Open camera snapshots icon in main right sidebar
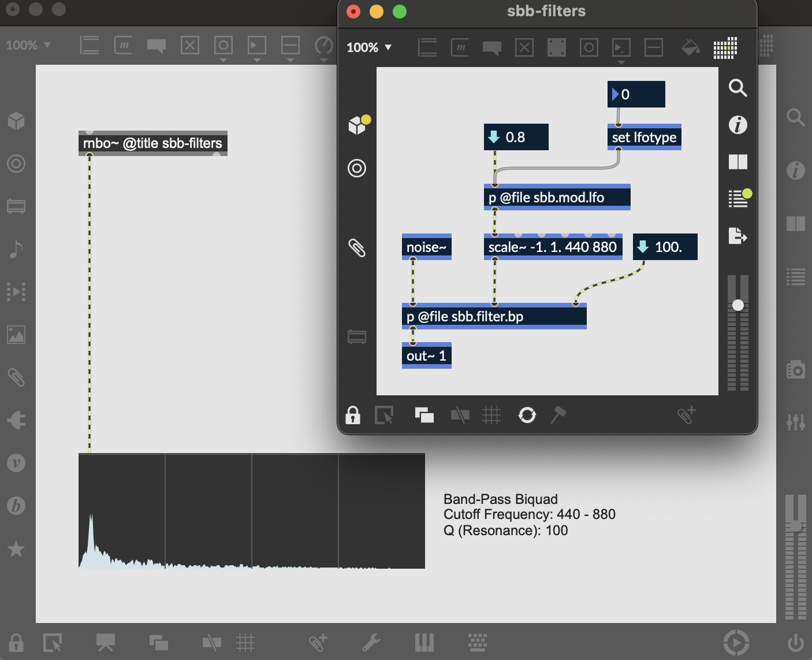Image resolution: width=812 pixels, height=660 pixels. pyautogui.click(x=796, y=369)
